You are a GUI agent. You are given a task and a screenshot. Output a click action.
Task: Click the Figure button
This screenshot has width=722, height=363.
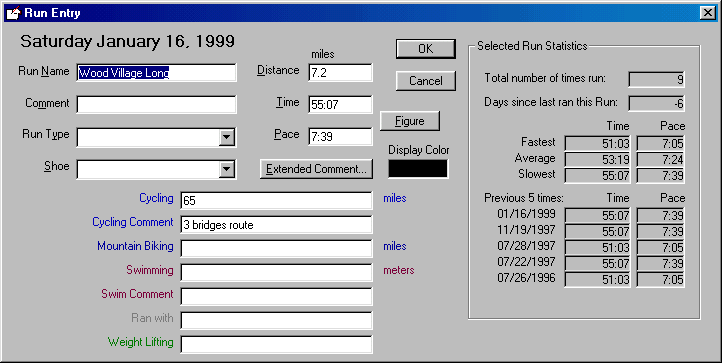410,121
